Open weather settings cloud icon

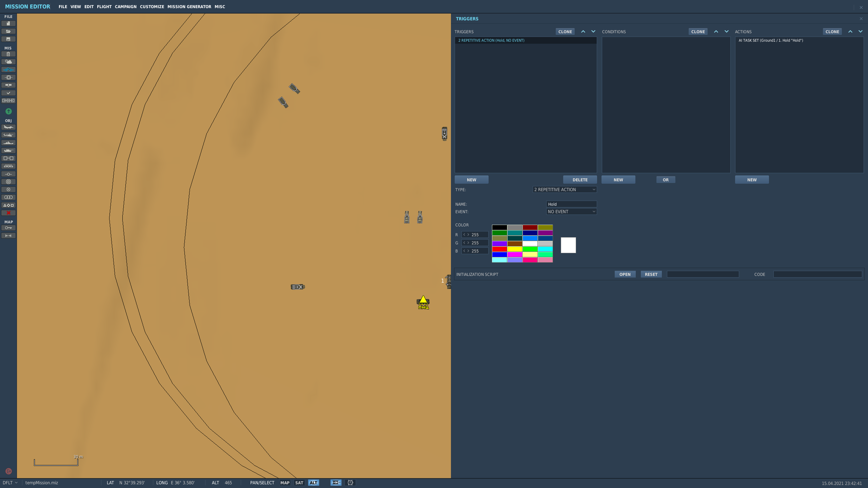click(8, 62)
